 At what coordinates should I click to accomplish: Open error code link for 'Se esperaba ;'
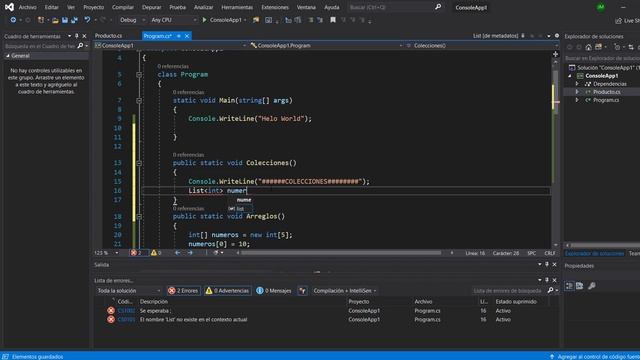[126, 311]
